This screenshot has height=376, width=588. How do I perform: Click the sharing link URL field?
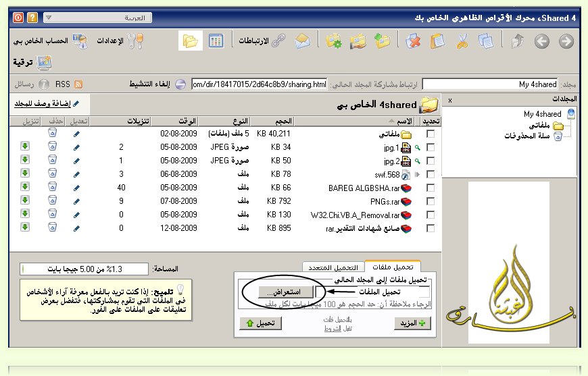coord(259,84)
